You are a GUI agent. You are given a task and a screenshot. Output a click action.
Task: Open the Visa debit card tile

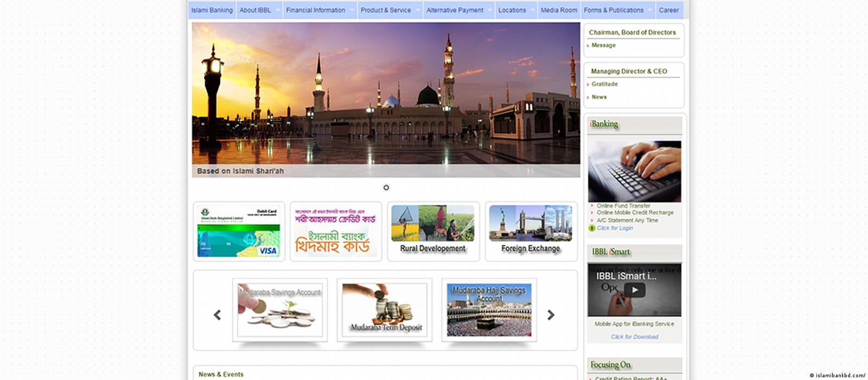tap(239, 232)
